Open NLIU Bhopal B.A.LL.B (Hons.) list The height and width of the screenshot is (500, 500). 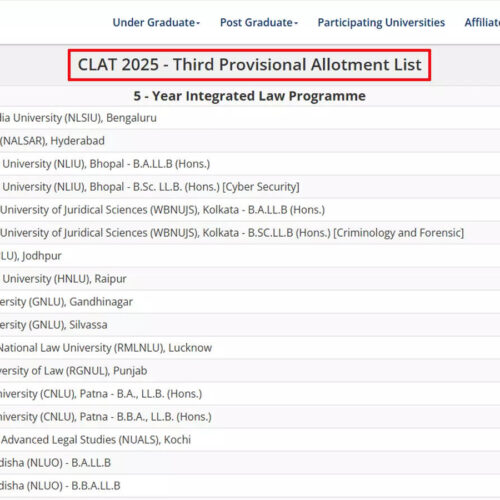[105, 164]
